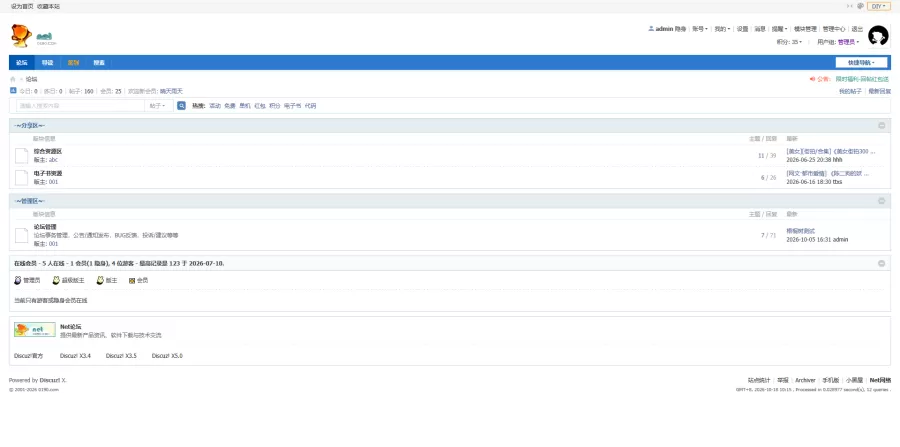Viewport: 900px width, 447px height.
Task: Click the admin user avatar
Action: 878,36
